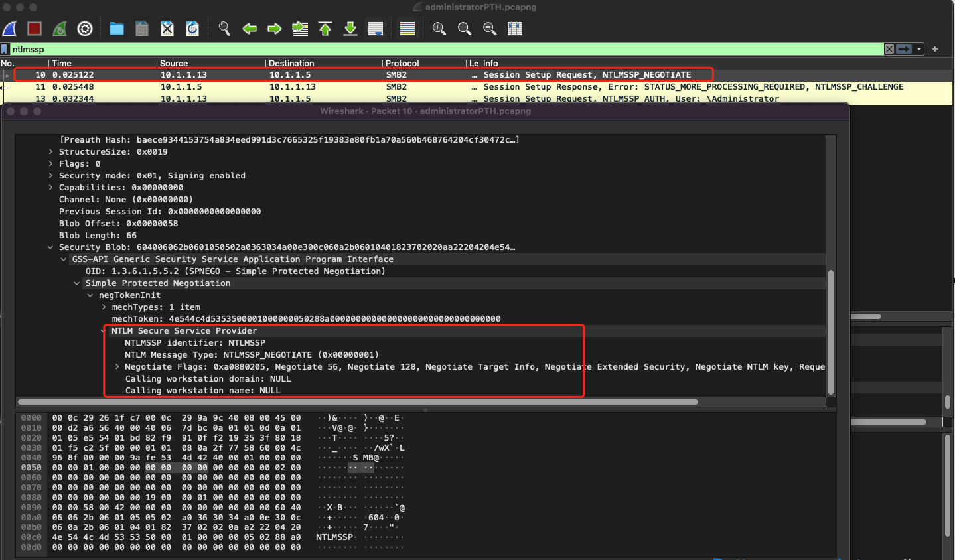Image resolution: width=955 pixels, height=560 pixels.
Task: Reload the current capture file
Action: 192,29
